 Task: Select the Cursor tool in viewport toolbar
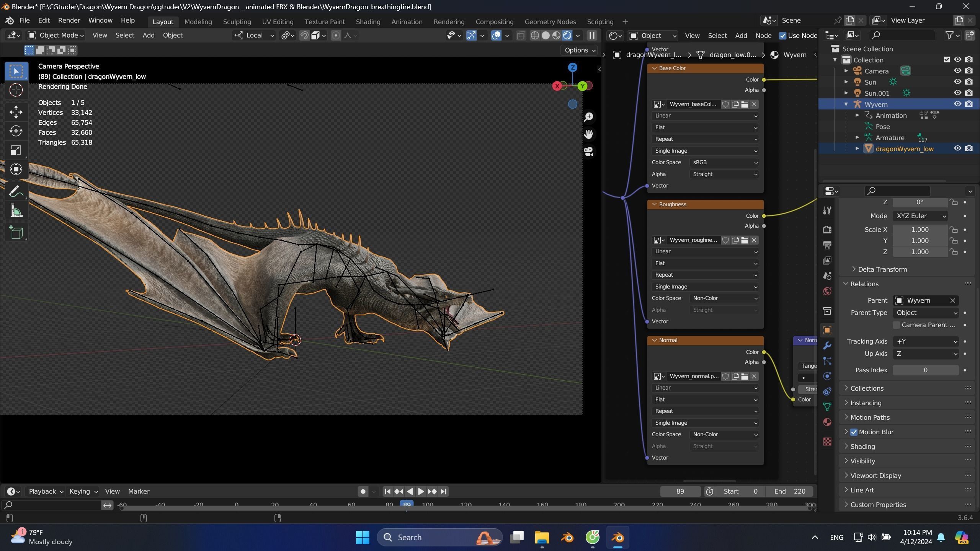click(16, 90)
